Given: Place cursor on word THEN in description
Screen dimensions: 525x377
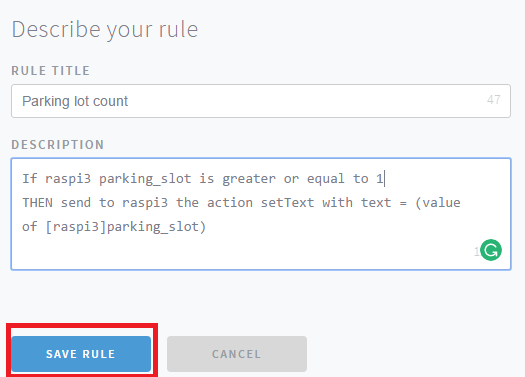Looking at the screenshot, I should [x=38, y=203].
